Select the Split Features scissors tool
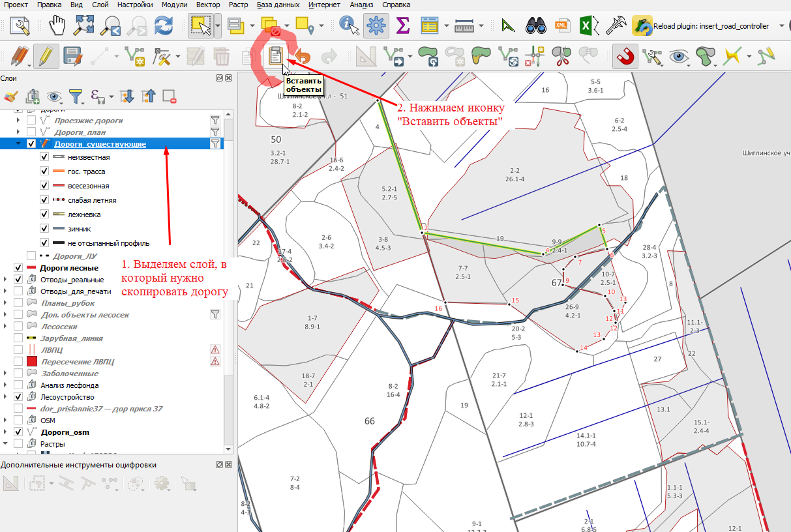Image resolution: width=791 pixels, height=532 pixels. (x=561, y=56)
